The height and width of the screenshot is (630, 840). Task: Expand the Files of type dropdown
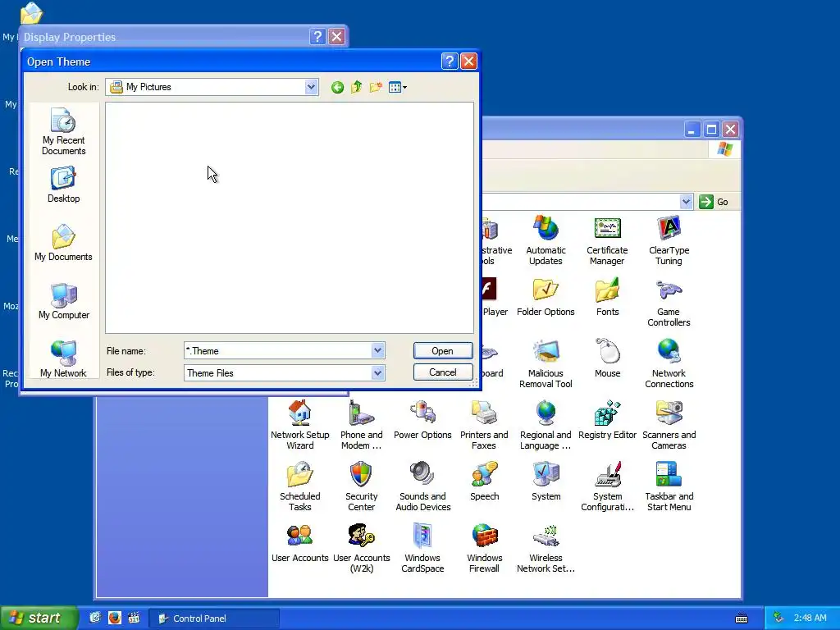point(377,373)
